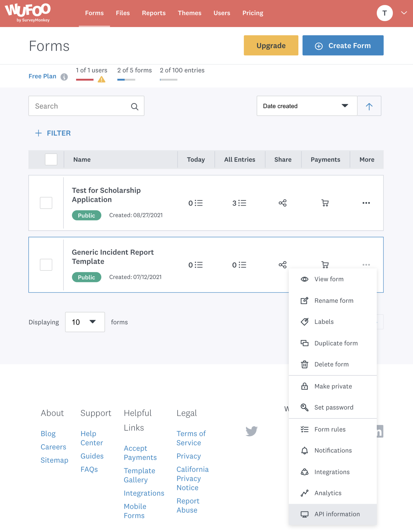The image size is (413, 532).
Task: Open the Displaying 10 forms dropdown
Action: coord(85,322)
